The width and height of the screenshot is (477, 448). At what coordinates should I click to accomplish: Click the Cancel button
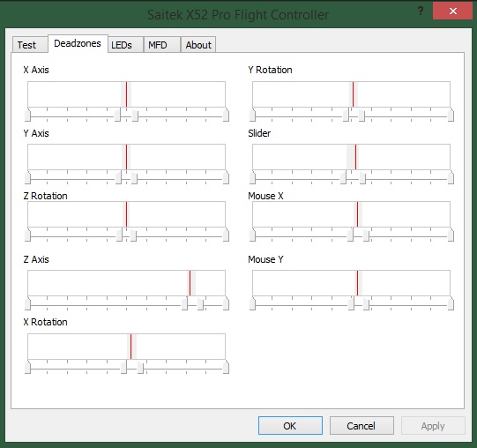point(361,425)
